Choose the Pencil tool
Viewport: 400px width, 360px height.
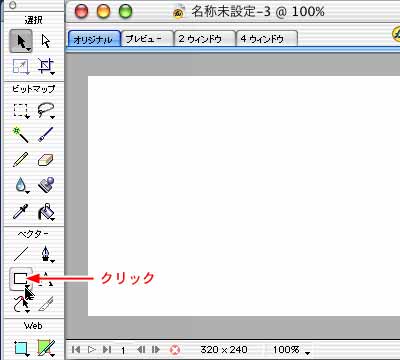[x=21, y=160]
